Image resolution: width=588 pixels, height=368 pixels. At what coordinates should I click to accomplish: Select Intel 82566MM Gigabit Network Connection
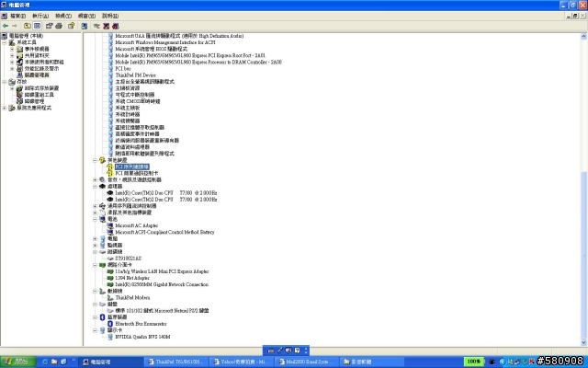click(x=162, y=284)
